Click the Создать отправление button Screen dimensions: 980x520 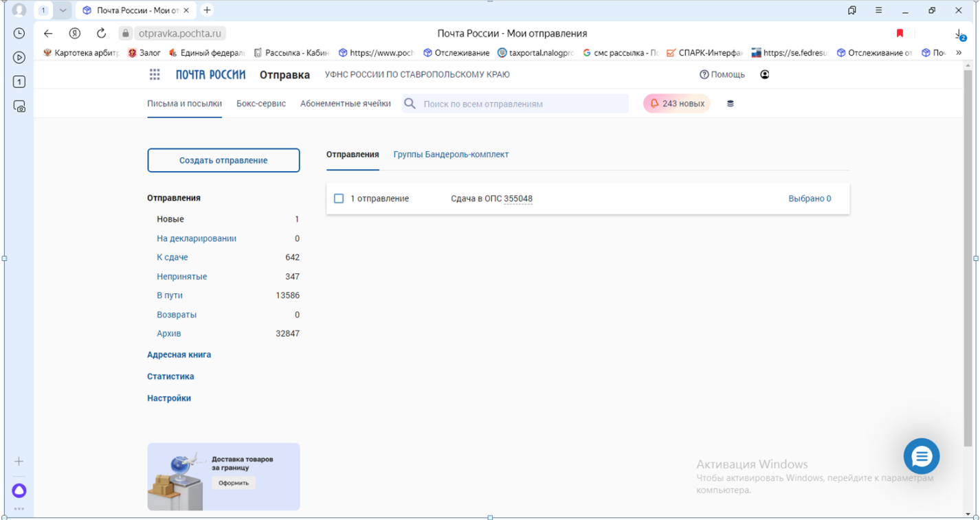(x=223, y=160)
